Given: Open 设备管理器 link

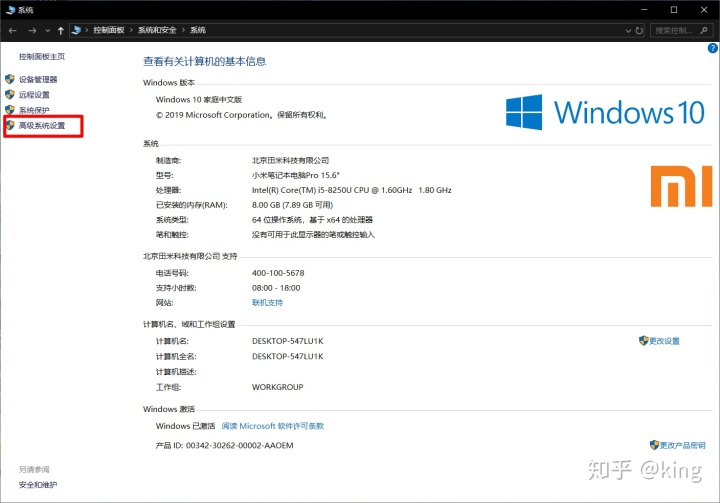Looking at the screenshot, I should pyautogui.click(x=38, y=79).
